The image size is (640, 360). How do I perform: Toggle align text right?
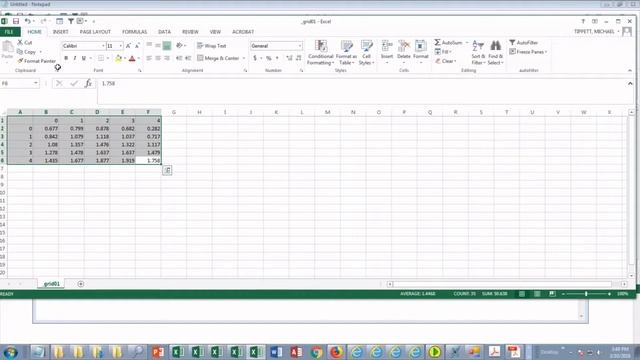click(167, 58)
